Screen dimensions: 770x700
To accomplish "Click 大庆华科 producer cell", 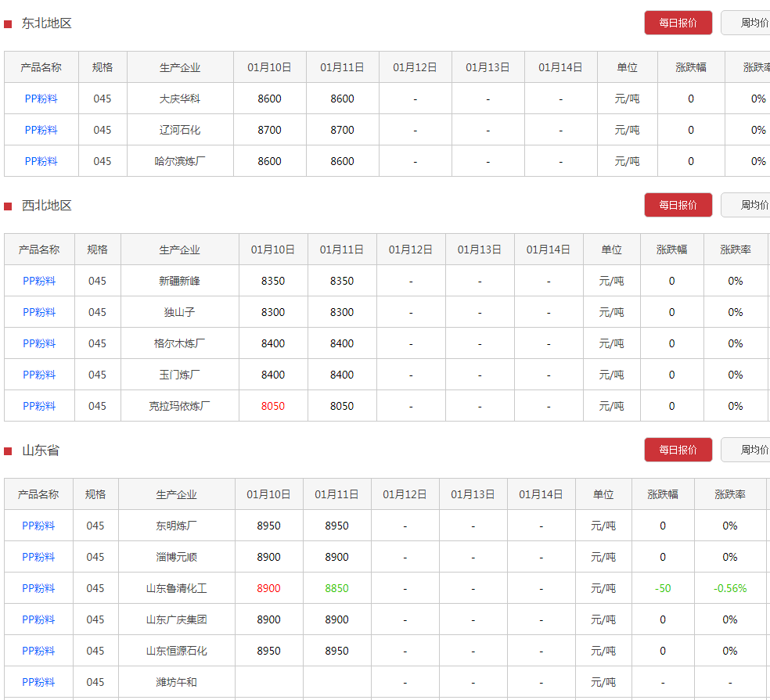I will pyautogui.click(x=180, y=99).
